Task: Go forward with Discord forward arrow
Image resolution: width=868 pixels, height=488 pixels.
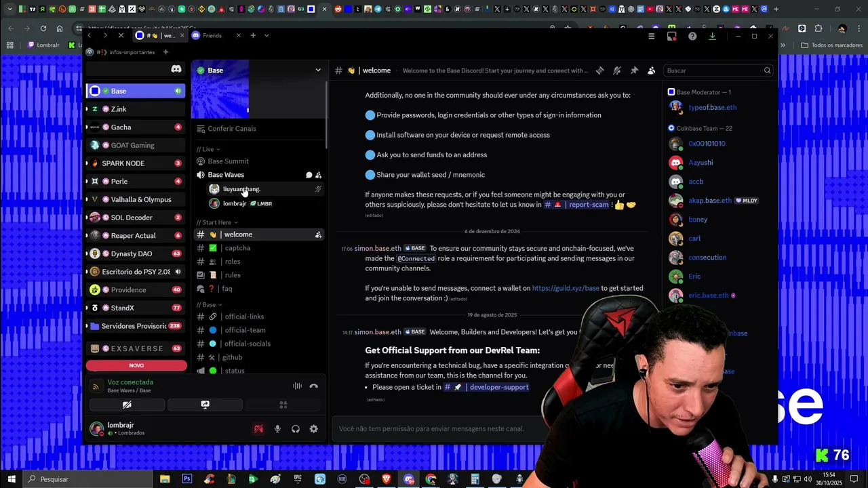Action: click(105, 35)
